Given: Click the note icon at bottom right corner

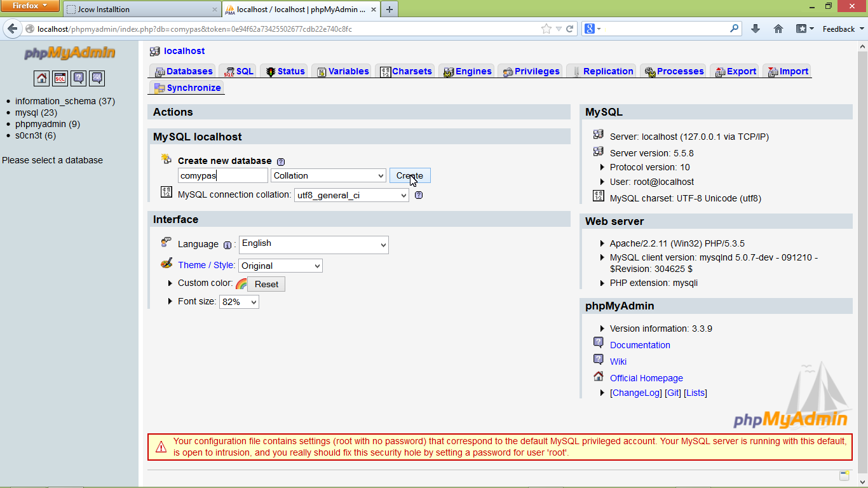Looking at the screenshot, I should [x=844, y=476].
